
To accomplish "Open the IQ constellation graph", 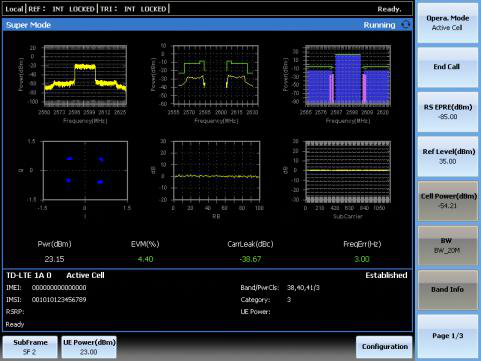I will point(85,171).
